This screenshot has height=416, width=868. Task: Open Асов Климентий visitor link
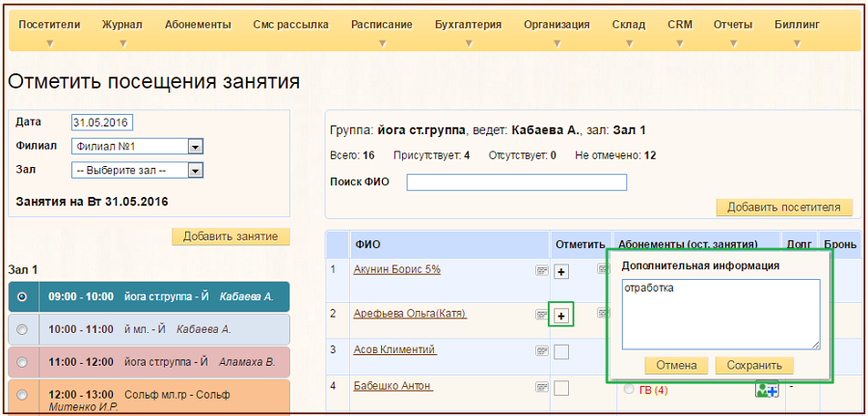pos(395,350)
